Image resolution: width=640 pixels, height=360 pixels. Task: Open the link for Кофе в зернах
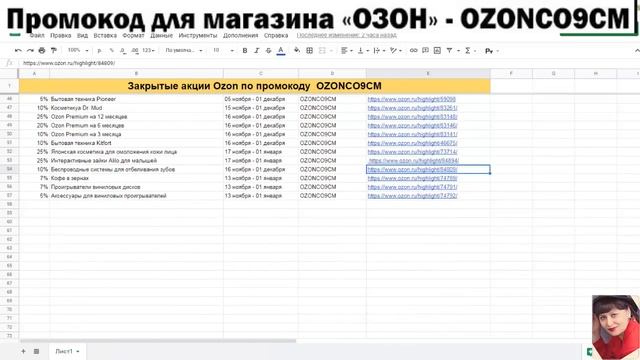[412, 178]
